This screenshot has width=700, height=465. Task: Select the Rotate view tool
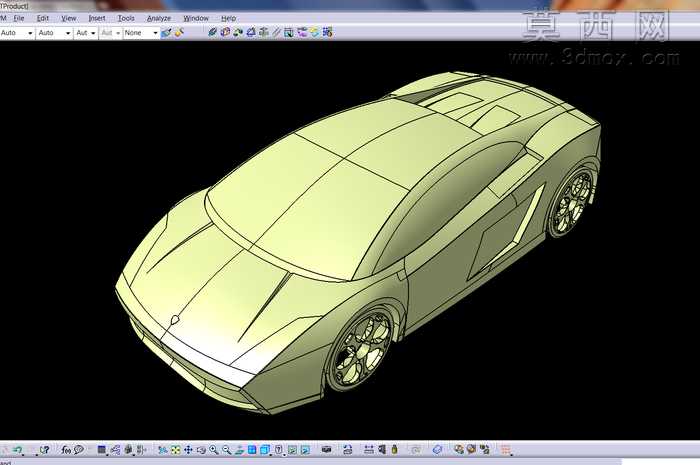coord(201,450)
